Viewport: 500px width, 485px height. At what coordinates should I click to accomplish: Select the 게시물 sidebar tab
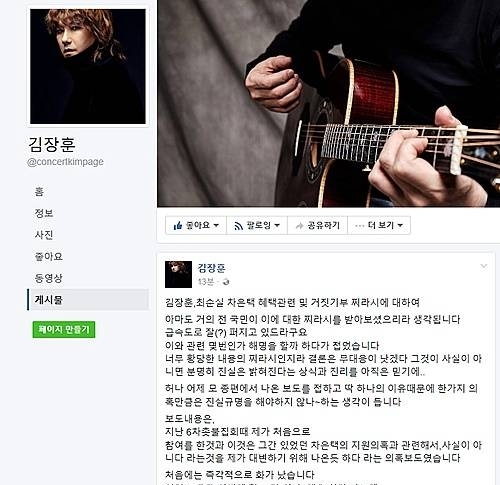(88, 300)
